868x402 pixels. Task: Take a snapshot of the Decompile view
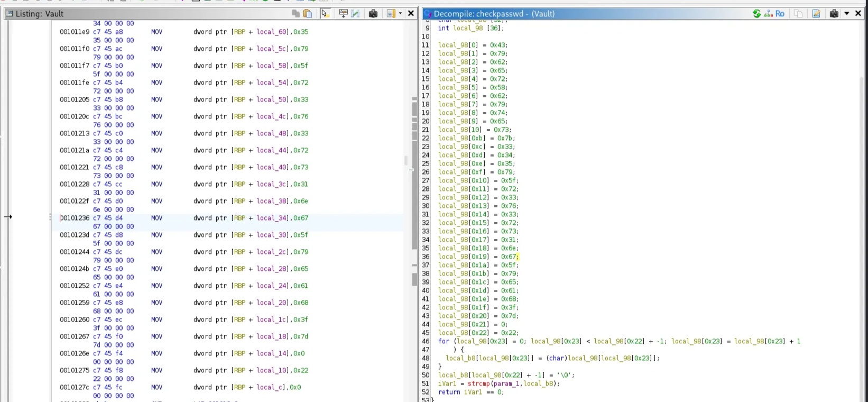pos(834,14)
